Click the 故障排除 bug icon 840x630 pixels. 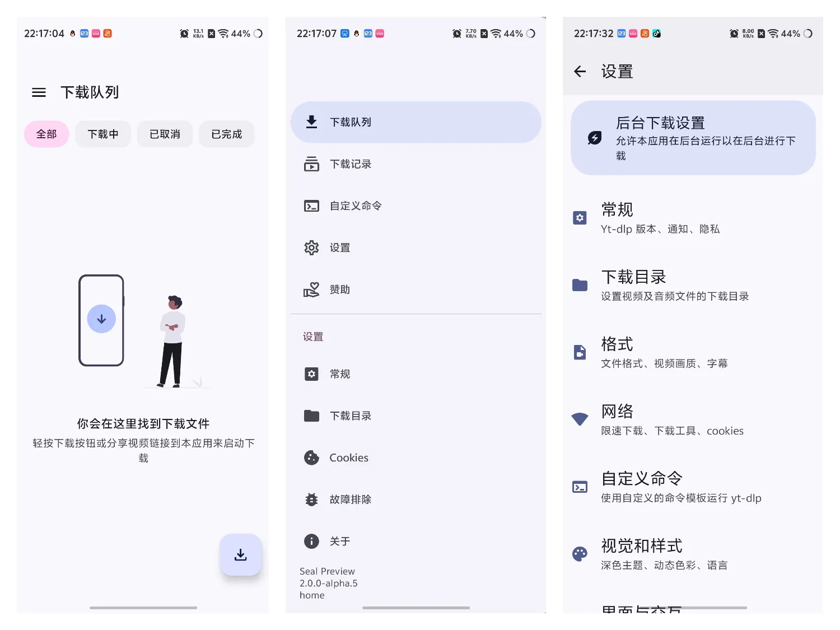click(x=311, y=500)
